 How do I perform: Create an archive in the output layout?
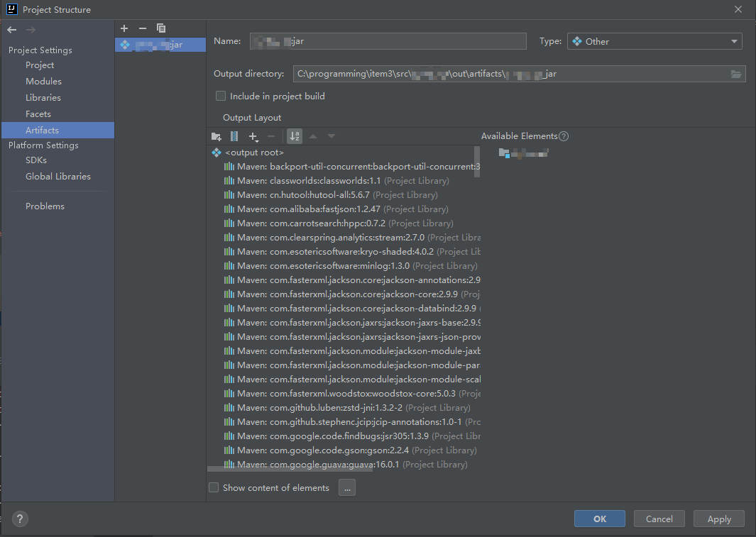(x=234, y=136)
